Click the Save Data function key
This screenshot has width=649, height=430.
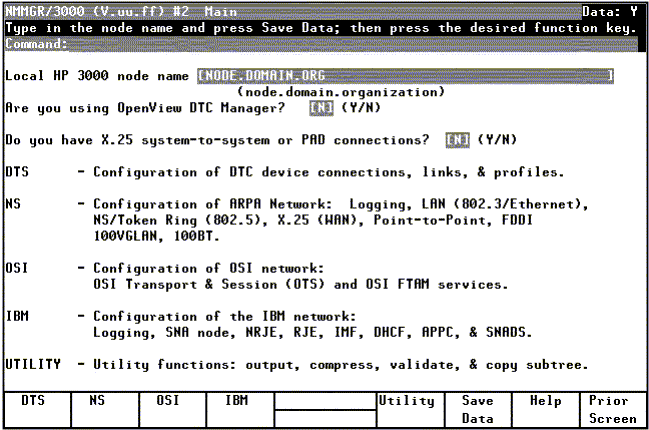pos(478,409)
